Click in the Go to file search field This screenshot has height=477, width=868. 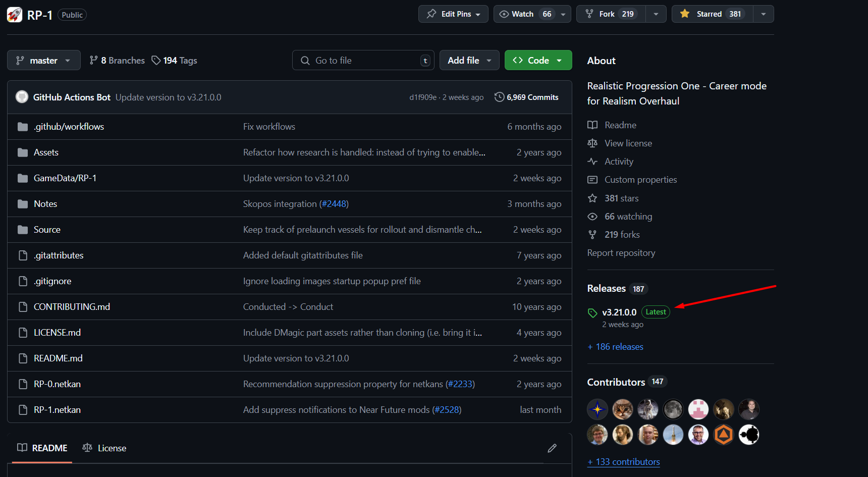click(363, 60)
